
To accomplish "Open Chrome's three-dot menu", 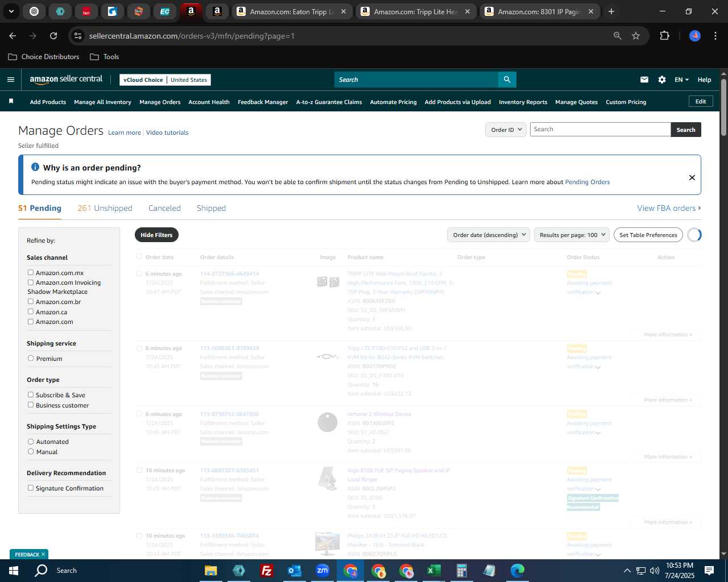I will (715, 36).
